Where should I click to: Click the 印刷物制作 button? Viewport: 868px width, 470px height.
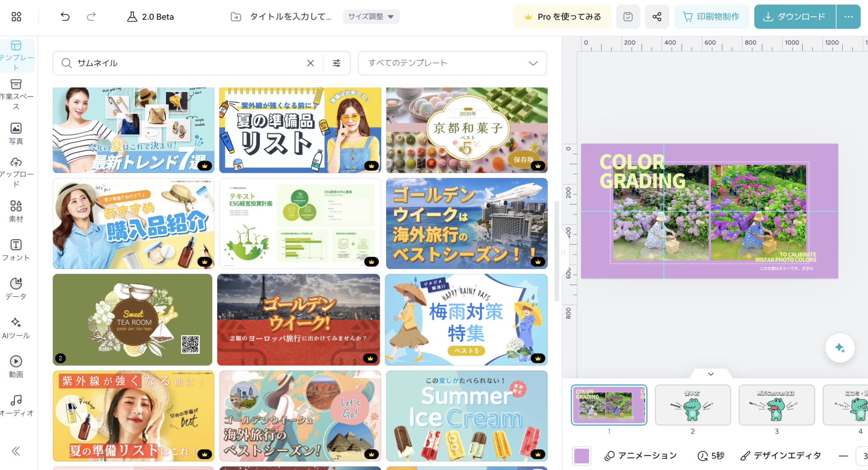tap(711, 17)
